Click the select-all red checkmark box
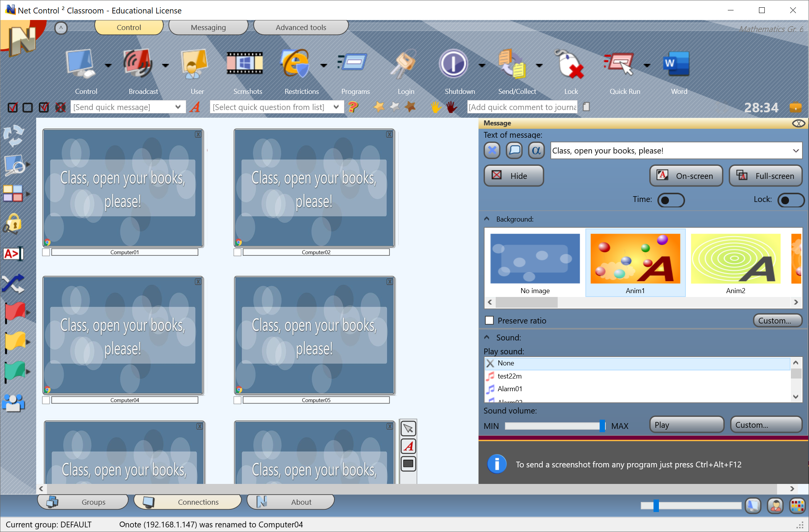The width and height of the screenshot is (809, 532). (x=13, y=107)
